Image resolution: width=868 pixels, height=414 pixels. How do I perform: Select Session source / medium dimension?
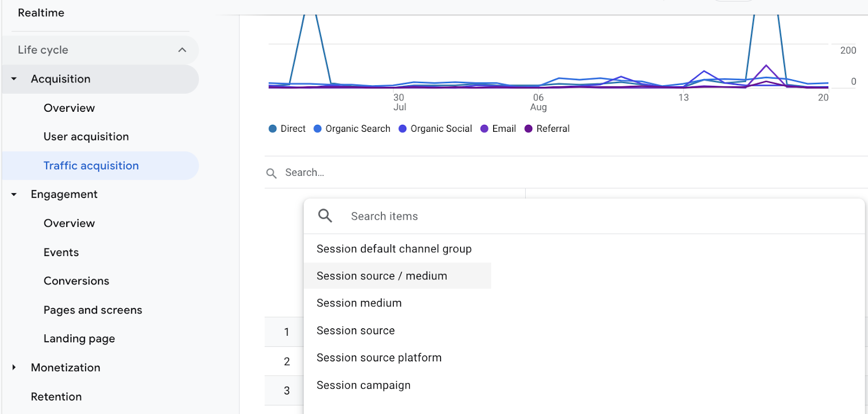pyautogui.click(x=382, y=276)
